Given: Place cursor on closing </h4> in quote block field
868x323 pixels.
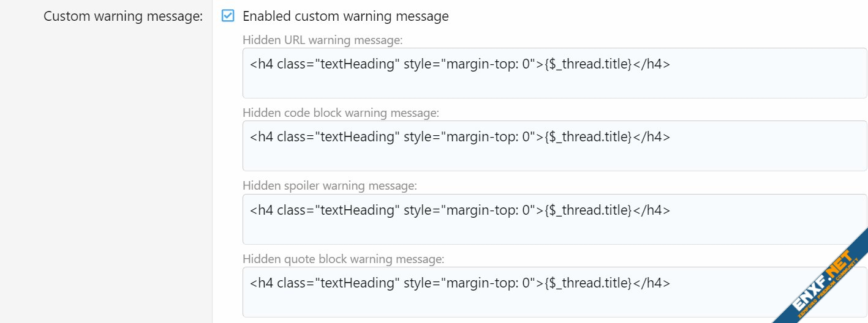Looking at the screenshot, I should 651,283.
